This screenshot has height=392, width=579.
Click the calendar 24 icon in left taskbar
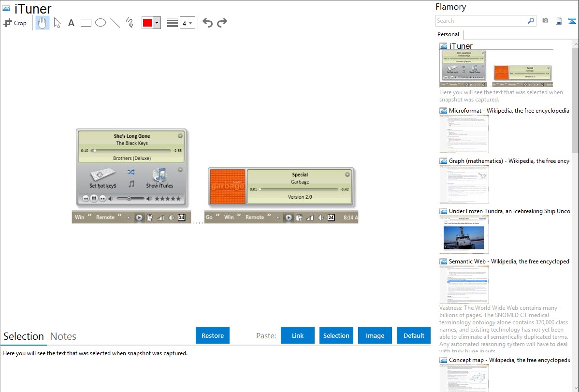coord(182,218)
